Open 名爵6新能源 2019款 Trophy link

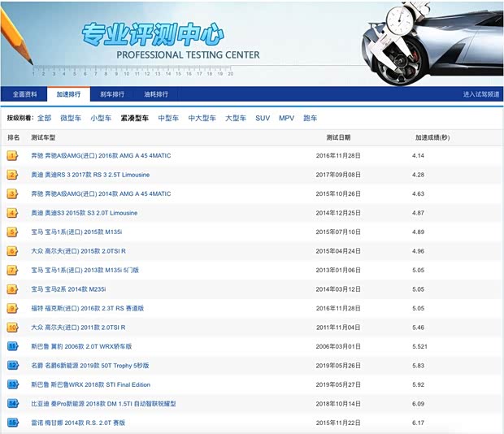[x=90, y=366]
